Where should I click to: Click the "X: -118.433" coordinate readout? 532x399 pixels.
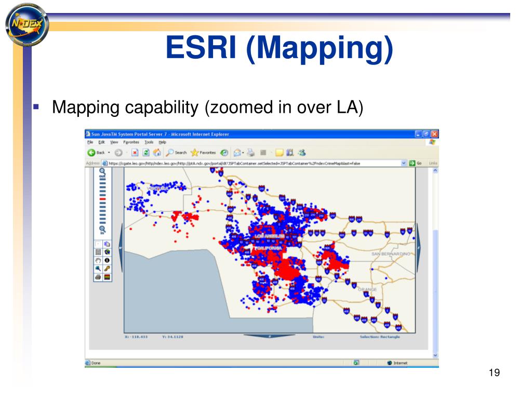click(x=136, y=337)
